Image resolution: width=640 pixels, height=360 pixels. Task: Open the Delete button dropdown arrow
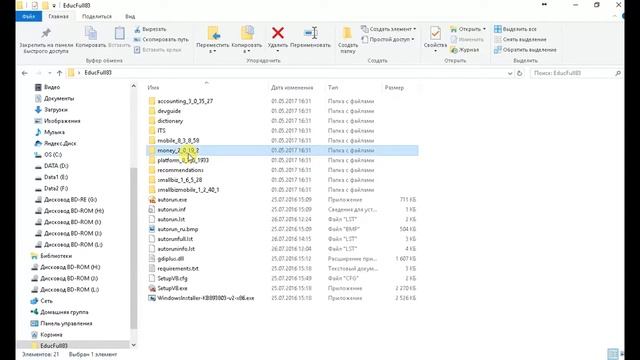coord(278,51)
